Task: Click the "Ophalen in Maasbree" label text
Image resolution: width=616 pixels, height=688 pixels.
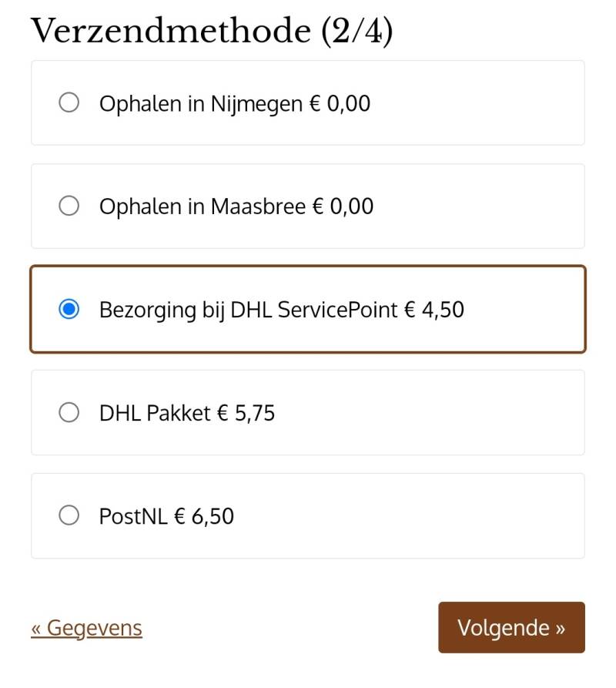Action: tap(202, 206)
